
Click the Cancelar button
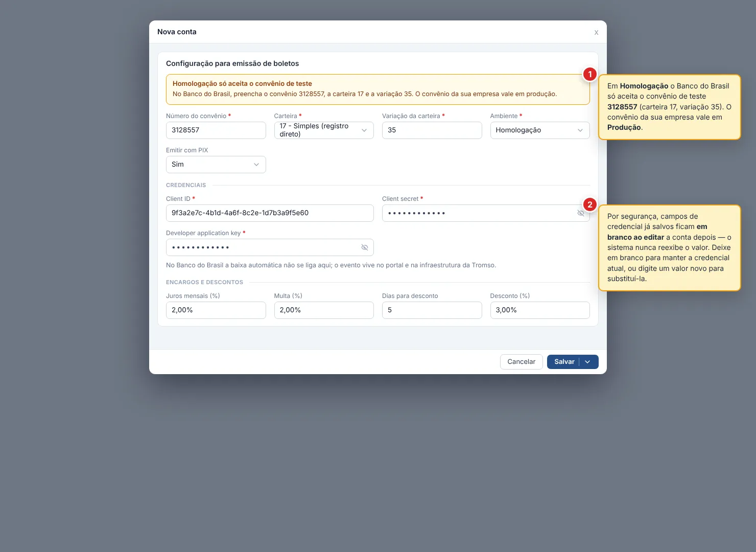pyautogui.click(x=522, y=362)
